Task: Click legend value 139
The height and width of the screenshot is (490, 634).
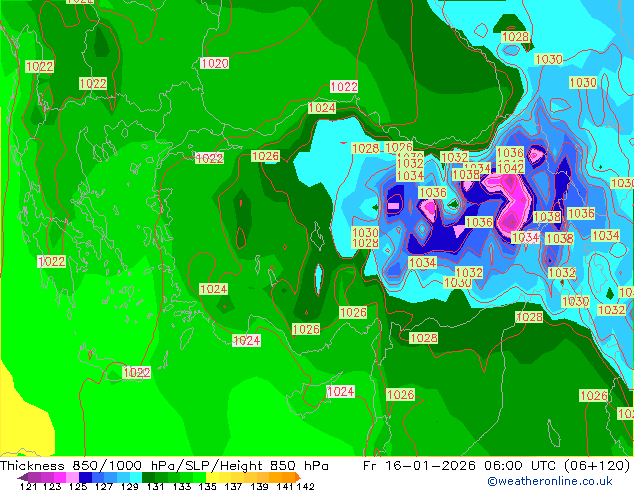Action: pyautogui.click(x=259, y=486)
